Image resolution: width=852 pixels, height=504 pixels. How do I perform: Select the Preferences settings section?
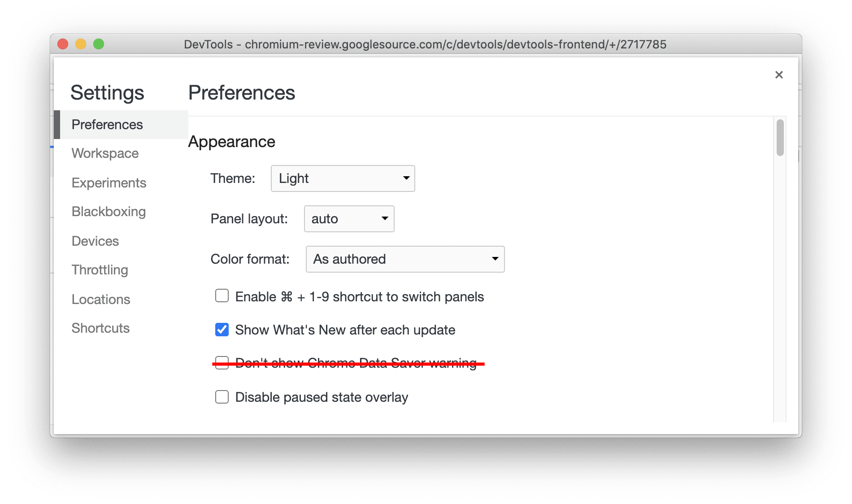pyautogui.click(x=107, y=124)
